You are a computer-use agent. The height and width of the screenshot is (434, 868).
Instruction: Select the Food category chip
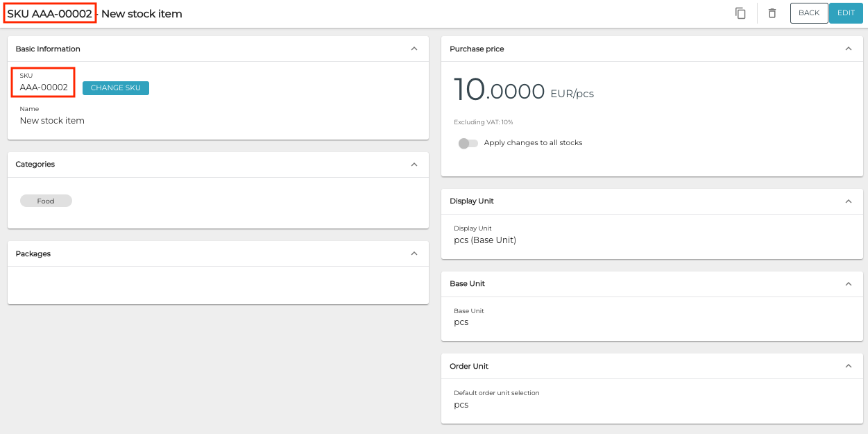click(x=46, y=201)
